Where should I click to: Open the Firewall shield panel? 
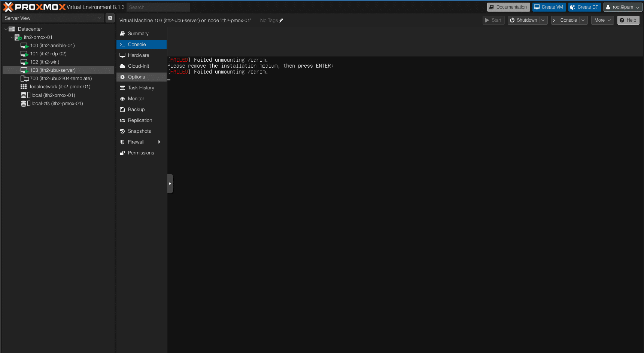(136, 142)
